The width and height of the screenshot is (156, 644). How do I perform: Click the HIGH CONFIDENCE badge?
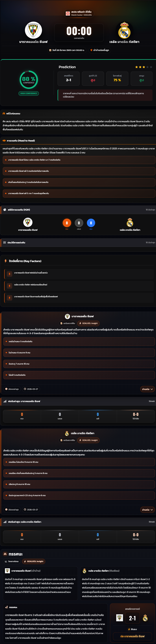(x=28, y=93)
